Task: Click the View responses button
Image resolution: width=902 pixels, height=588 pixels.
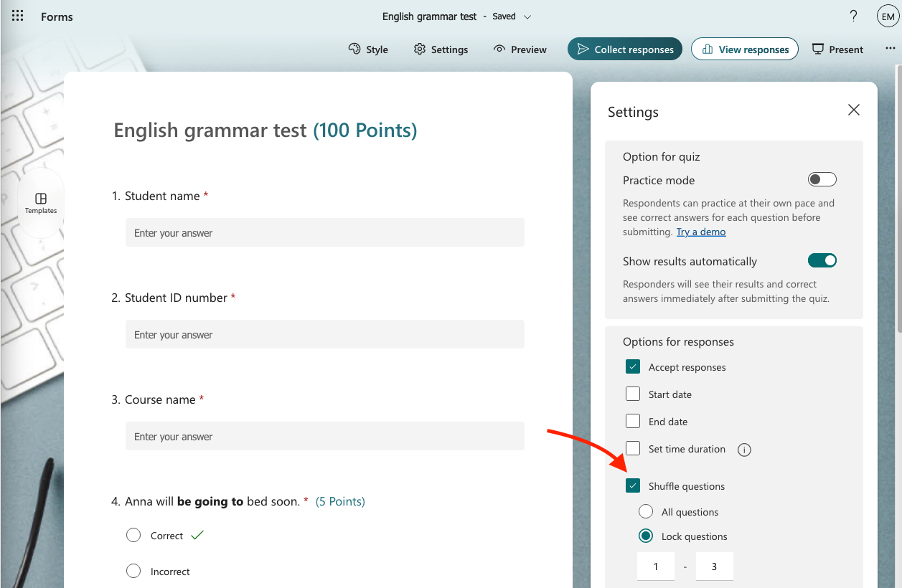Action: pyautogui.click(x=744, y=49)
